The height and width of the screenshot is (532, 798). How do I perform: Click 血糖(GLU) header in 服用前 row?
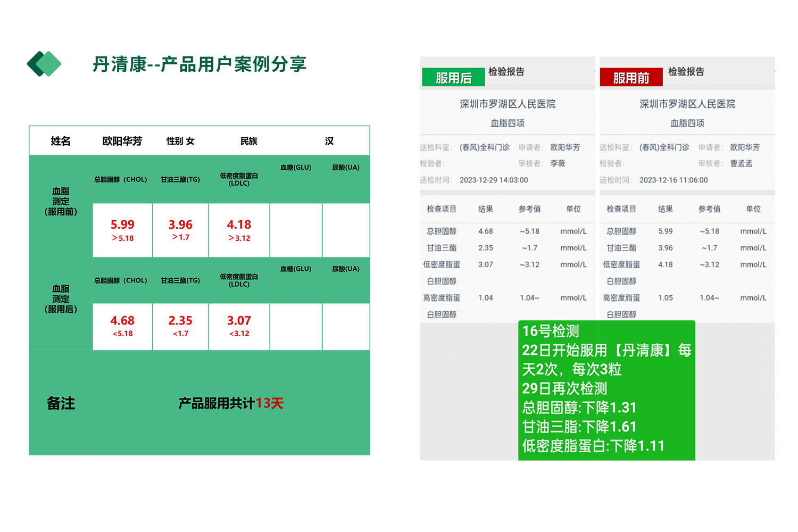(296, 167)
